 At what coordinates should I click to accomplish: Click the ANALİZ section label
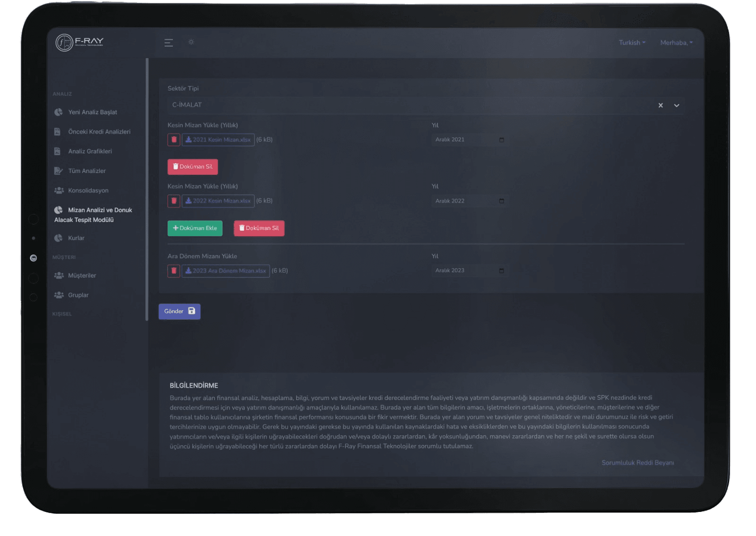(62, 94)
